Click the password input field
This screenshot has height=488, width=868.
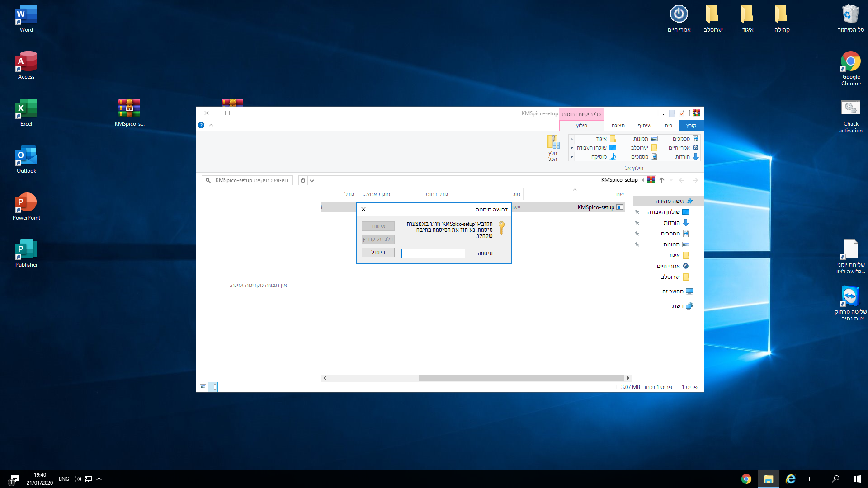pos(433,253)
